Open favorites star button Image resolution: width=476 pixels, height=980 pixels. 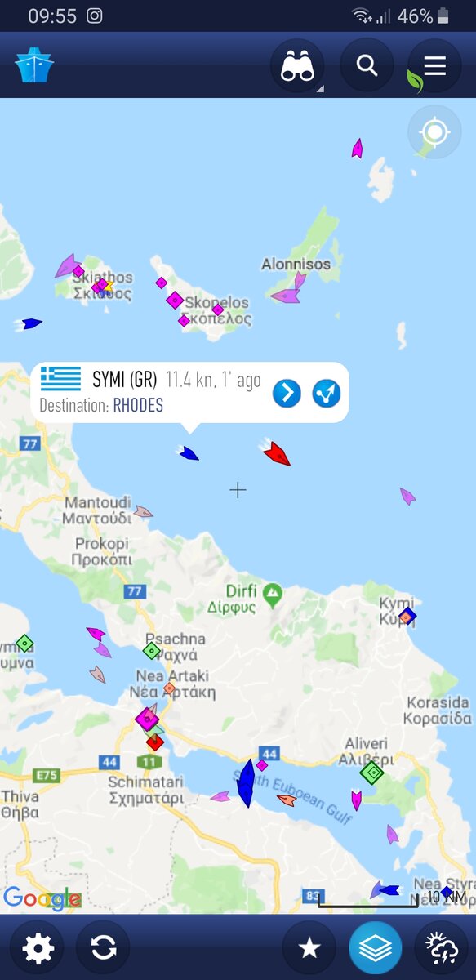pyautogui.click(x=309, y=947)
